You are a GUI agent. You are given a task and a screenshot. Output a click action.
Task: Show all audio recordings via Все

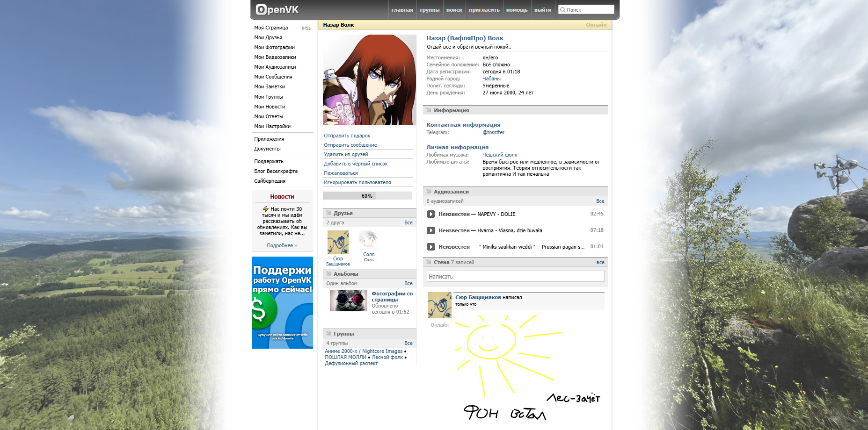click(x=600, y=201)
